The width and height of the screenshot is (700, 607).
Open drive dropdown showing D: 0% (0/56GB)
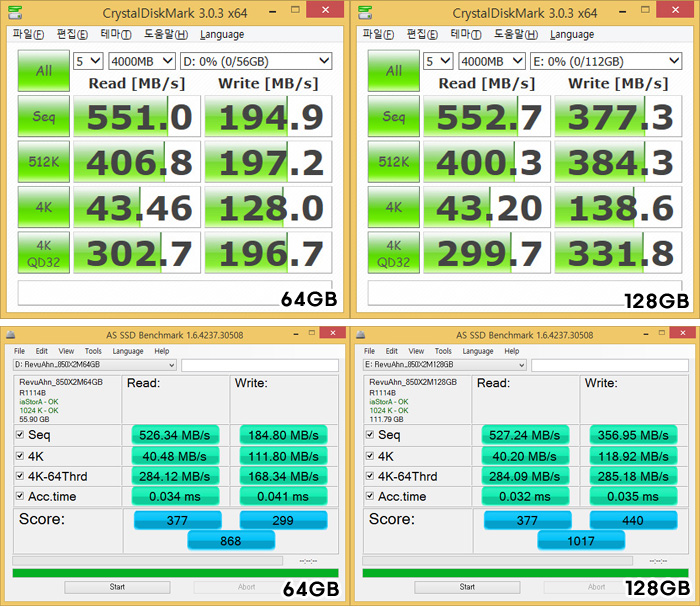(x=256, y=61)
